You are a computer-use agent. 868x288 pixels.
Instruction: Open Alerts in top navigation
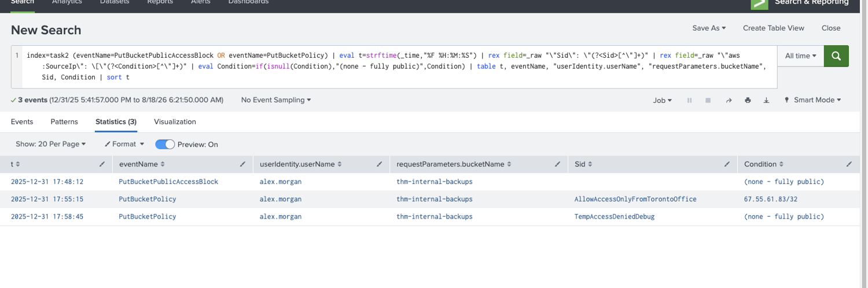(201, 3)
